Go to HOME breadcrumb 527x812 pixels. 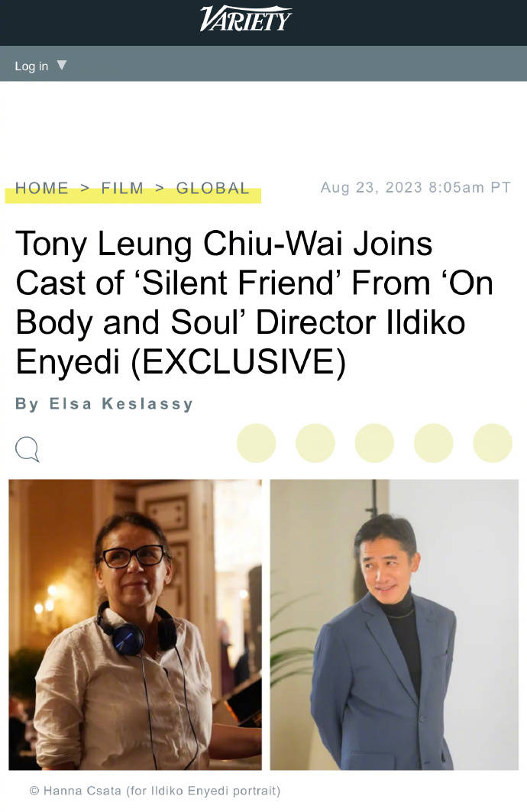[42, 188]
